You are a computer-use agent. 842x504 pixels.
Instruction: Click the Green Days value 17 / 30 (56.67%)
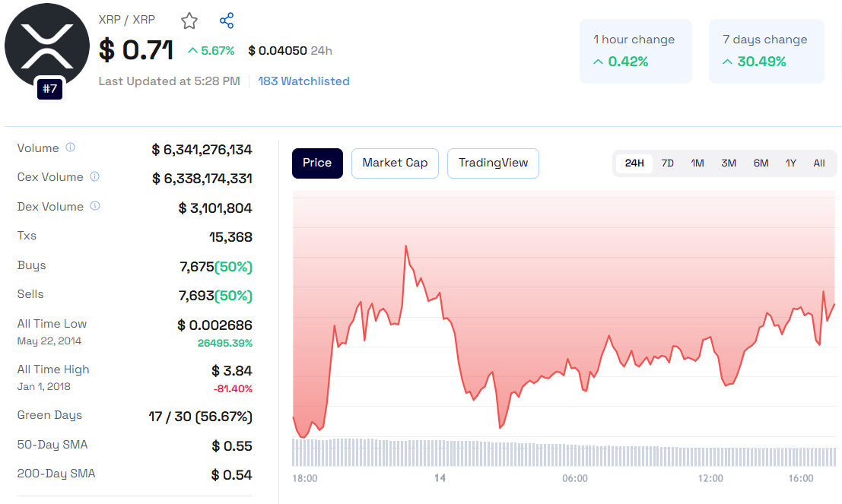200,417
